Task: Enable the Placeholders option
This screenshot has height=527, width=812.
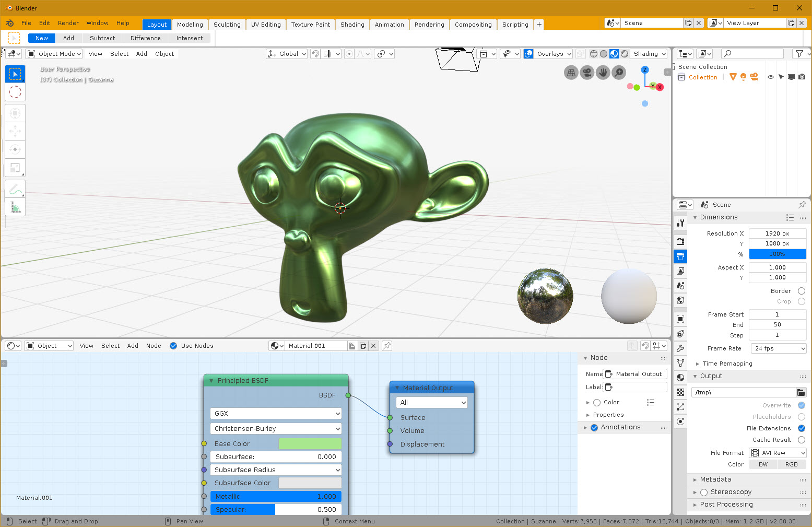Action: coord(802,417)
